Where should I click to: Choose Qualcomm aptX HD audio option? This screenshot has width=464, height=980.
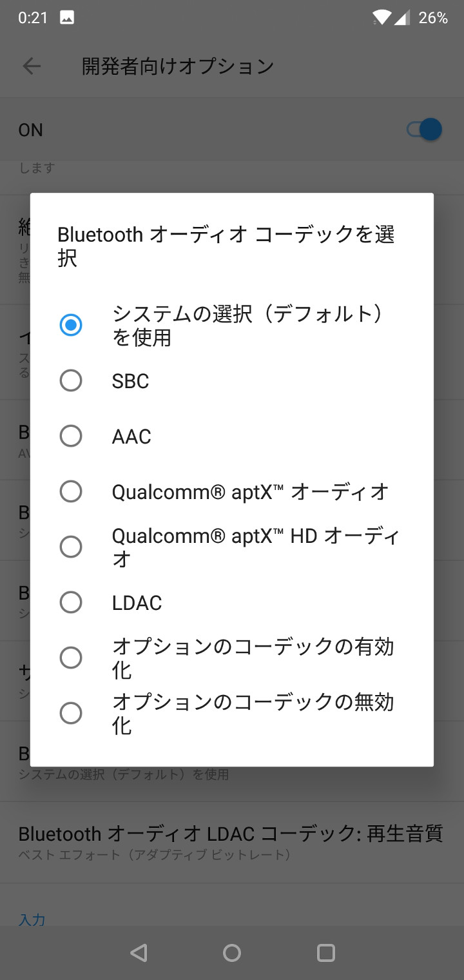(71, 547)
